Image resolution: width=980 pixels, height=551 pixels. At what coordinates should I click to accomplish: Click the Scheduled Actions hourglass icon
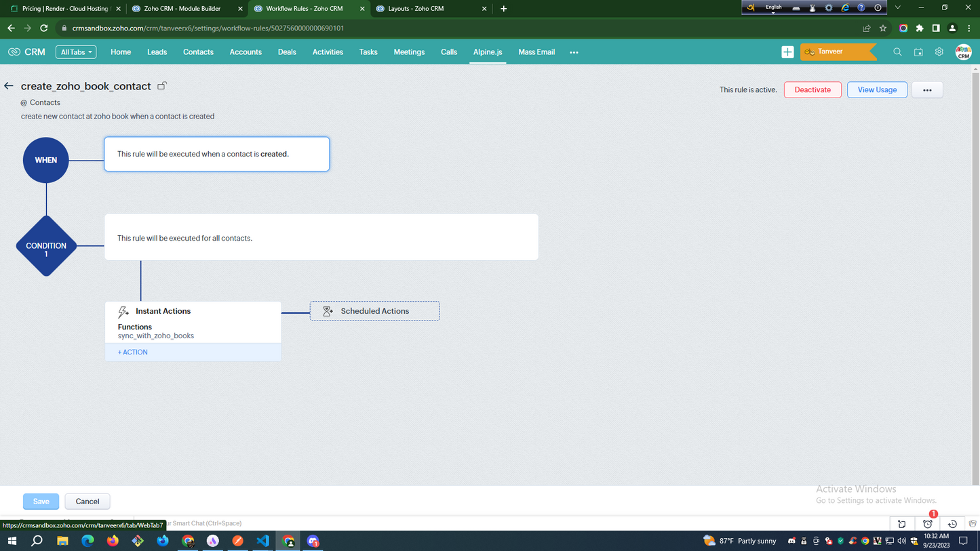pos(328,311)
